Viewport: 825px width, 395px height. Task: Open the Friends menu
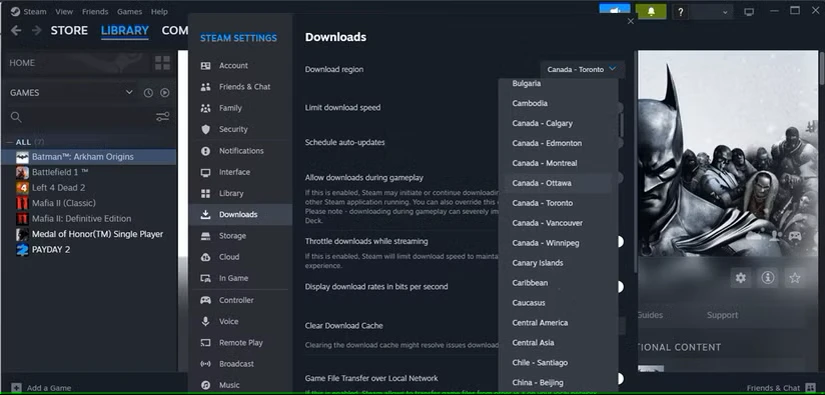click(95, 12)
